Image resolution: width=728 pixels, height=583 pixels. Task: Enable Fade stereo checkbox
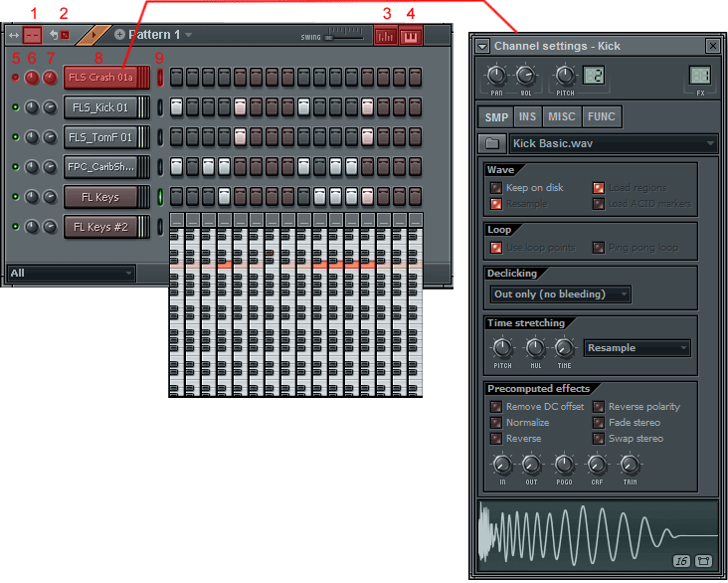(599, 423)
